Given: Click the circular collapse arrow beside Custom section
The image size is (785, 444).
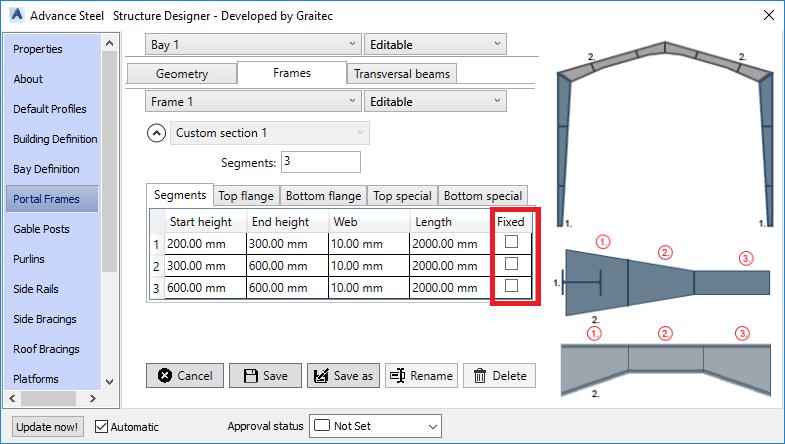Looking at the screenshot, I should pos(156,133).
